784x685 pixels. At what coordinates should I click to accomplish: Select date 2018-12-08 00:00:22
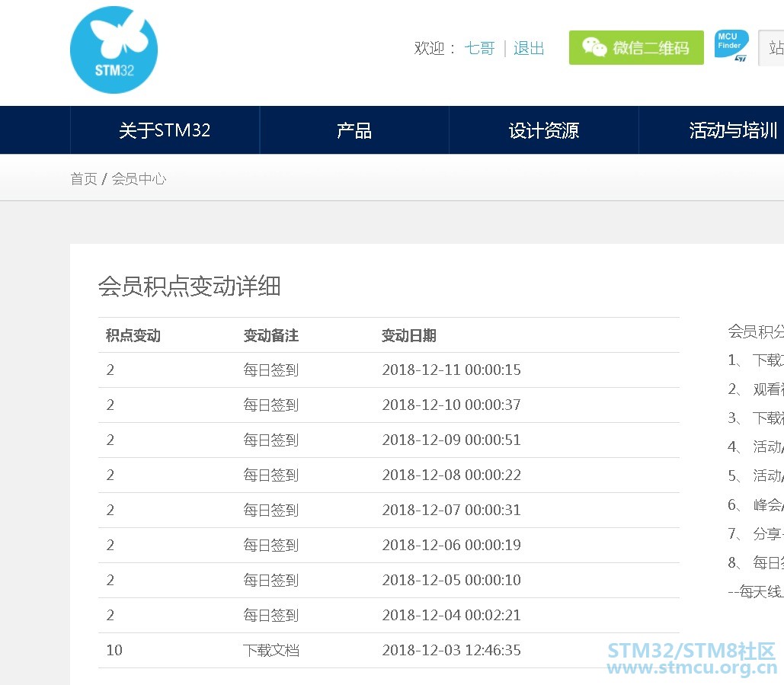(x=452, y=475)
